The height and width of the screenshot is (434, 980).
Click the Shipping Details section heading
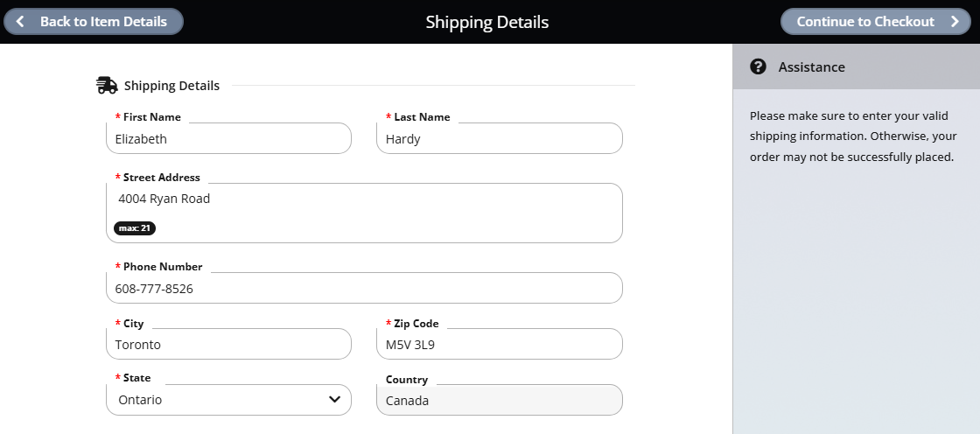pyautogui.click(x=171, y=86)
